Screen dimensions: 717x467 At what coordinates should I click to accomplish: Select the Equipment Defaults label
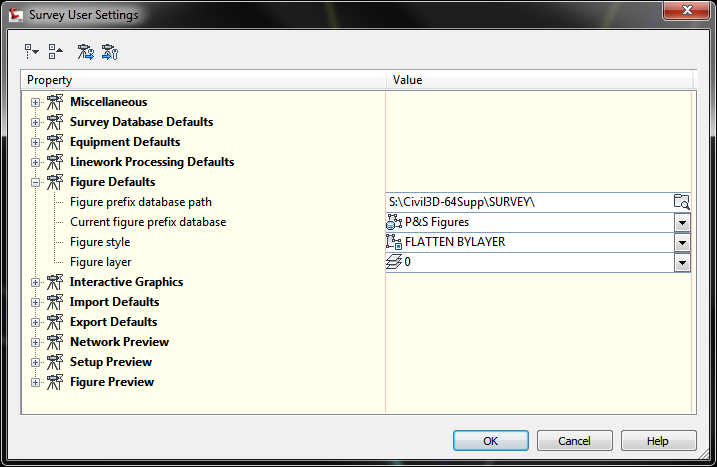125,142
